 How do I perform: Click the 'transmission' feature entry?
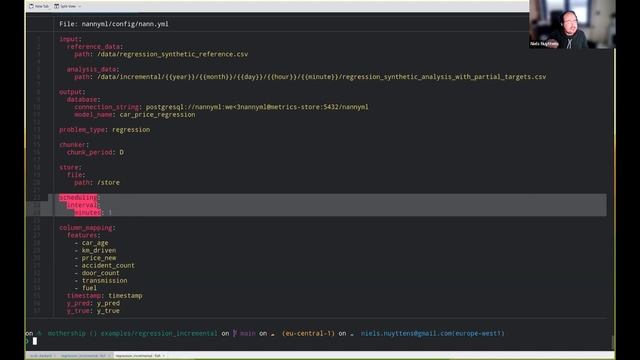click(104, 281)
